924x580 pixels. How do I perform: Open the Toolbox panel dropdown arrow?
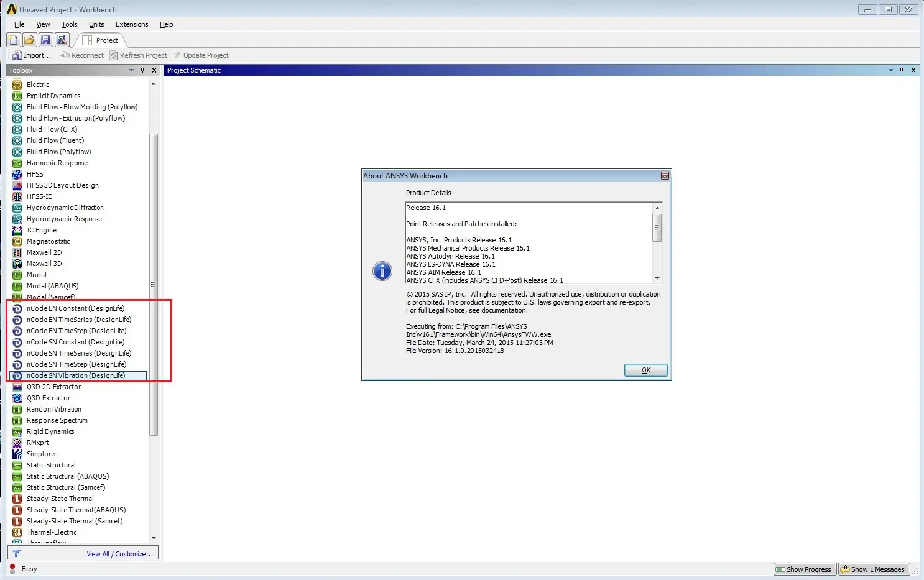coord(131,70)
